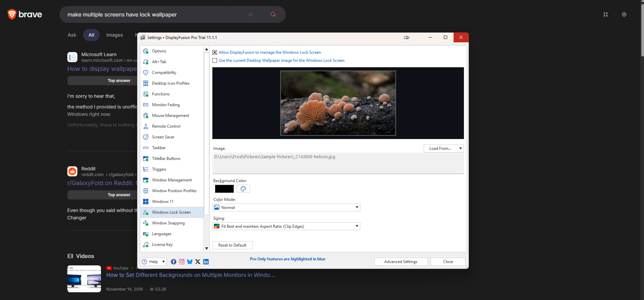Click the Reset to Default button
Viewport: 644px width, 300px height.
coord(232,245)
